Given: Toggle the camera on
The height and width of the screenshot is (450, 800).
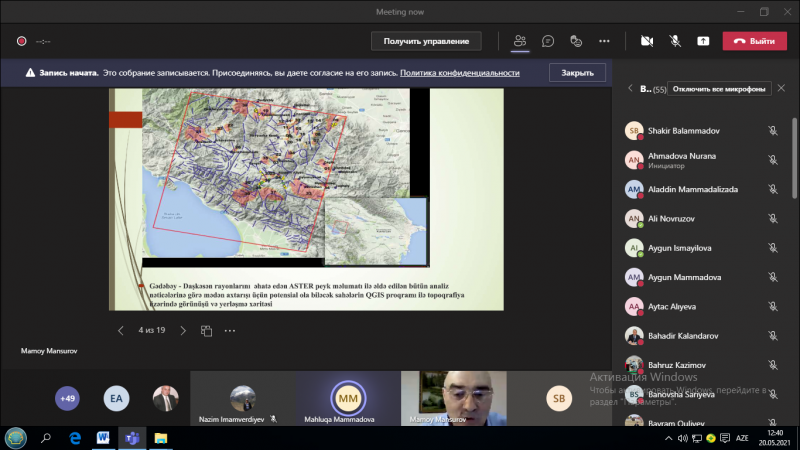Looking at the screenshot, I should tap(647, 41).
